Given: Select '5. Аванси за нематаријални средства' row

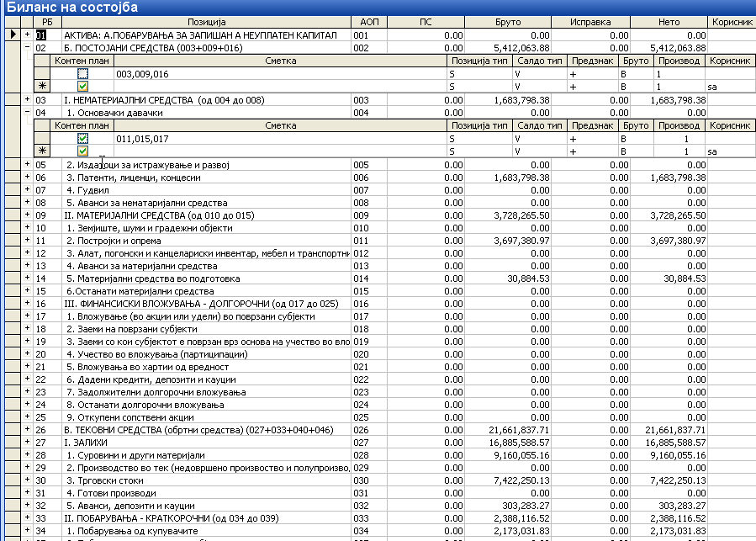Looking at the screenshot, I should pyautogui.click(x=146, y=203).
